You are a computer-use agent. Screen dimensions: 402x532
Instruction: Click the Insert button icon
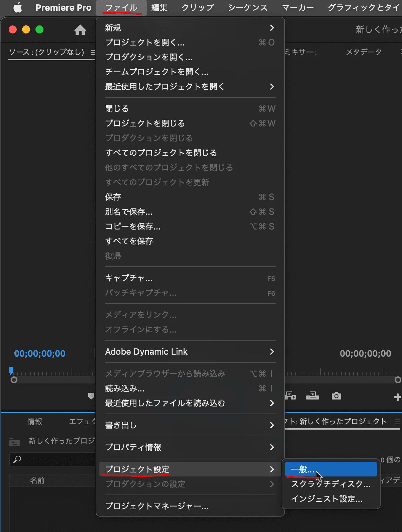pos(290,396)
